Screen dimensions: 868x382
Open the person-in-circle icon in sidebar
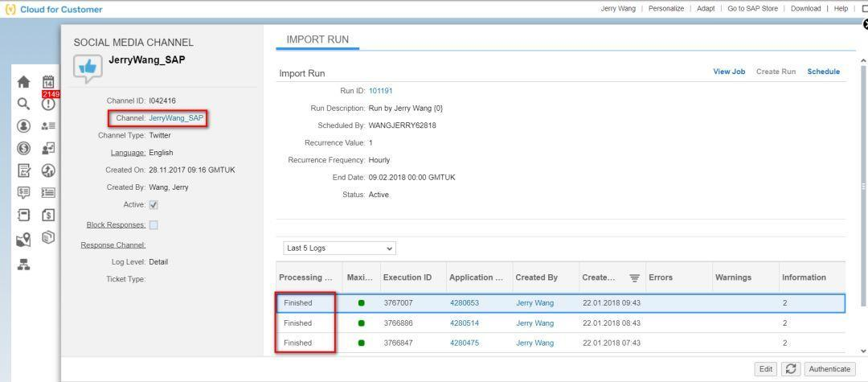[23, 126]
